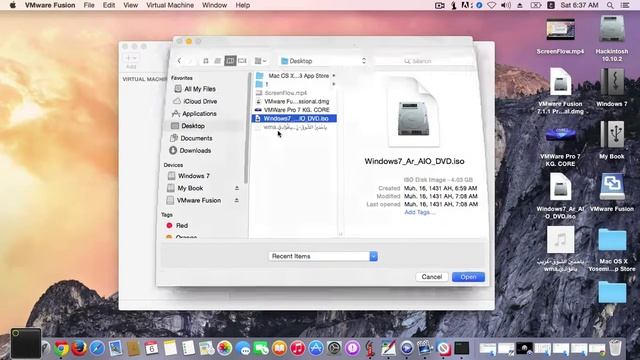
Task: Open the item arrangement dropdown
Action: (260, 61)
